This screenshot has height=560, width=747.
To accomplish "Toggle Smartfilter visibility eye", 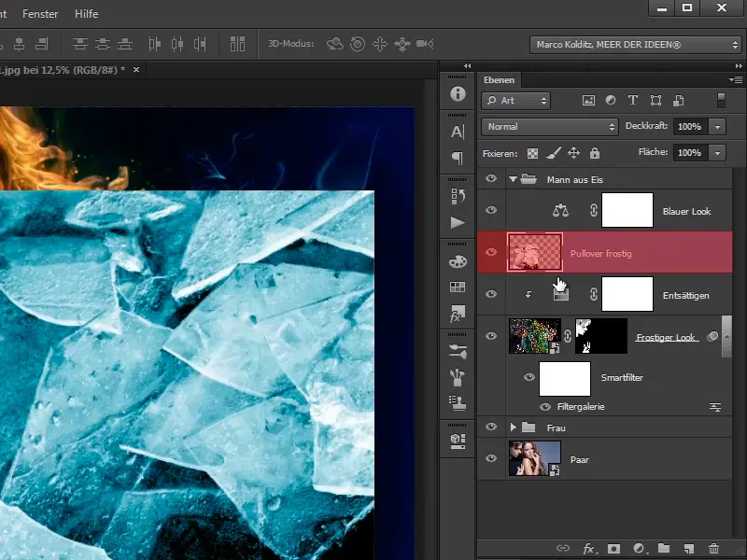I will 529,378.
